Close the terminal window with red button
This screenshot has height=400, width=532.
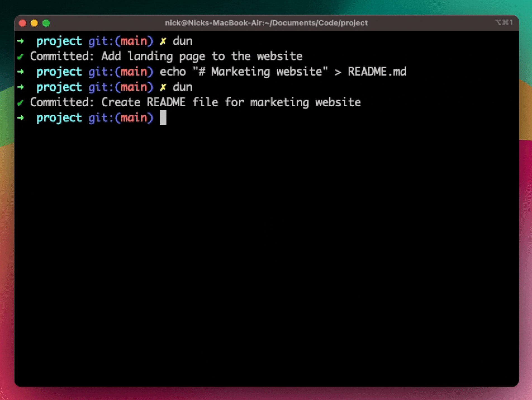click(22, 23)
